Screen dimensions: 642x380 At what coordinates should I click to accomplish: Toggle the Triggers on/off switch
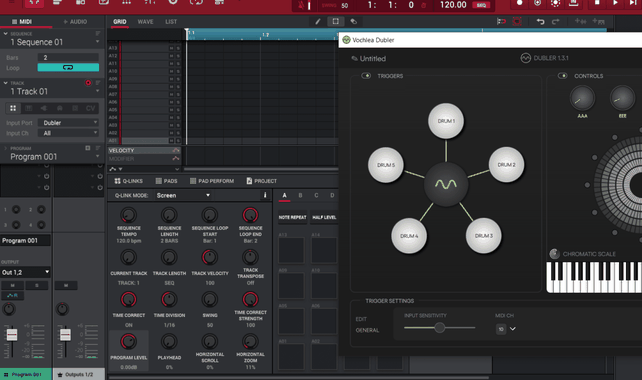click(x=366, y=76)
